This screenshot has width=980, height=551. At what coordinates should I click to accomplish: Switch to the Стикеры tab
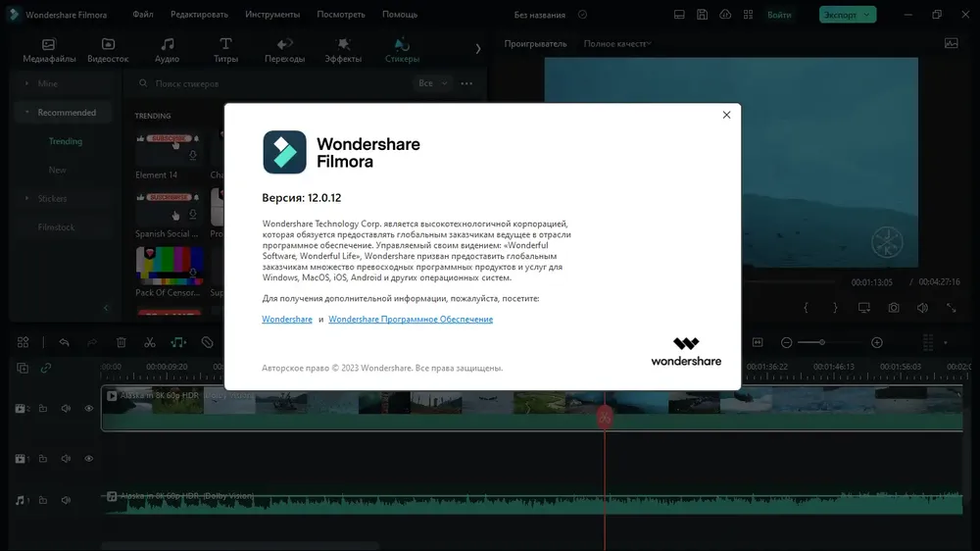point(402,50)
